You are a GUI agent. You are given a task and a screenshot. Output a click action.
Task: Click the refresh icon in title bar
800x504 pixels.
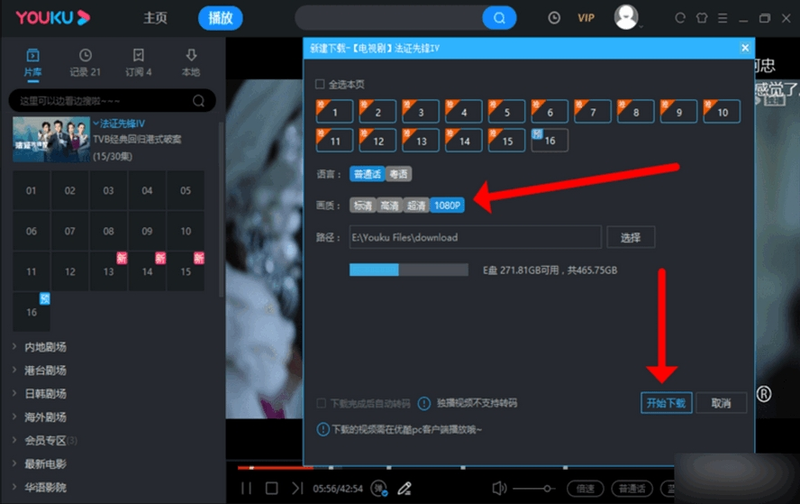click(680, 18)
